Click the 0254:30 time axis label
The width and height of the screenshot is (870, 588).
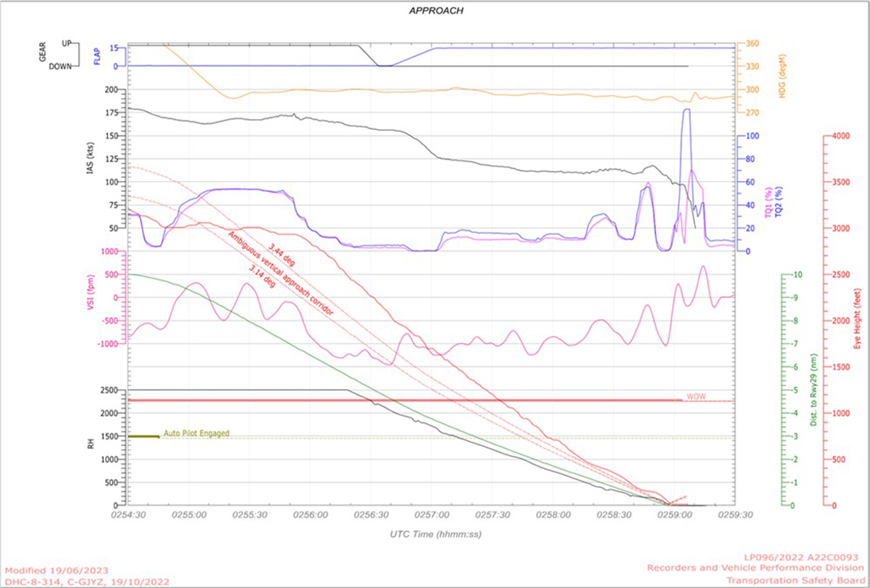coord(129,515)
